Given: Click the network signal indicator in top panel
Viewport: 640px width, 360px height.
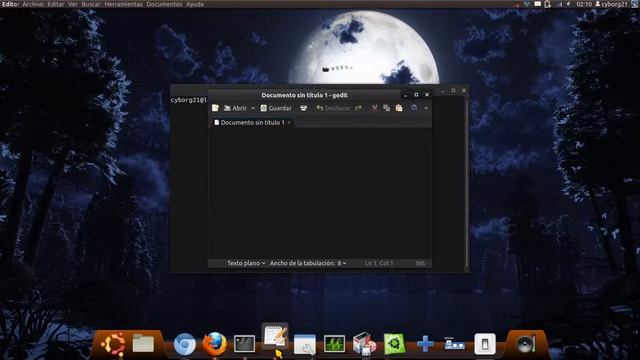Looking at the screenshot, I should pyautogui.click(x=559, y=4).
